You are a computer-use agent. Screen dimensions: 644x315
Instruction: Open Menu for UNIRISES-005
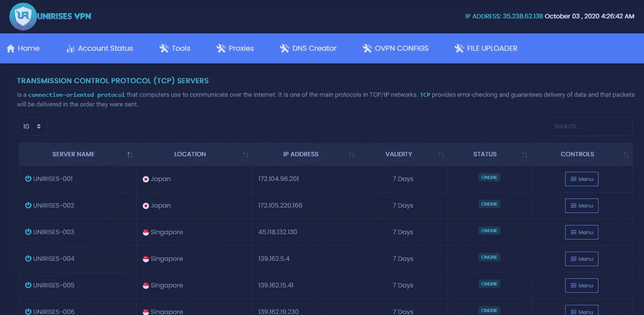tap(582, 285)
